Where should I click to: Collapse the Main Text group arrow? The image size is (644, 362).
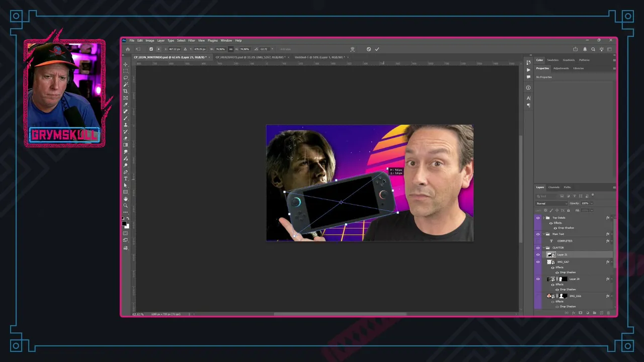tap(544, 234)
